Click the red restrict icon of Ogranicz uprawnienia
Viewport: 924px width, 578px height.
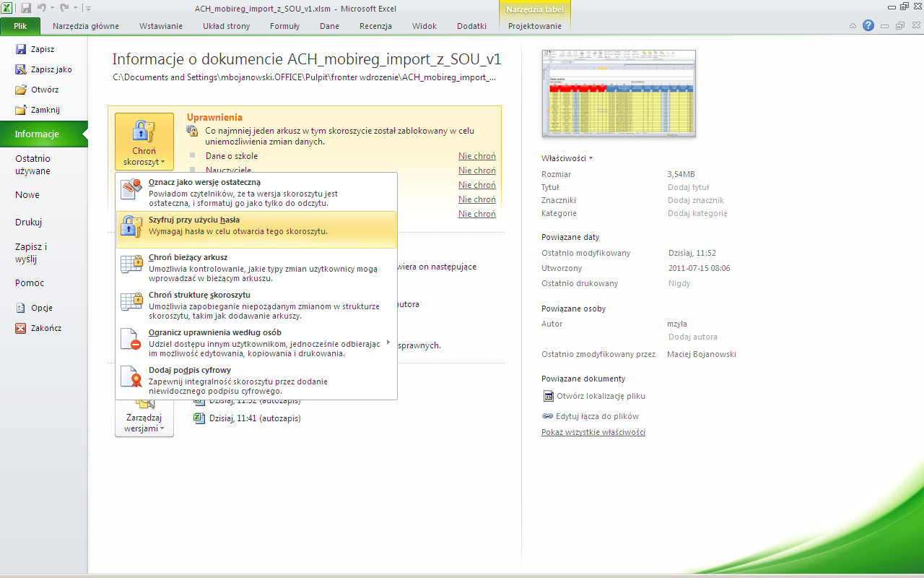pyautogui.click(x=131, y=339)
